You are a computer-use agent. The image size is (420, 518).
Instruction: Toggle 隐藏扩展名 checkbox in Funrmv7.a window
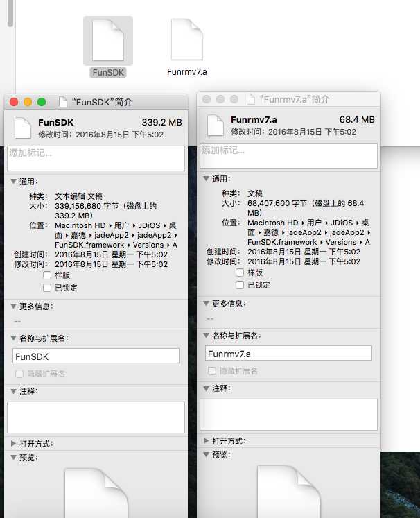(211, 371)
